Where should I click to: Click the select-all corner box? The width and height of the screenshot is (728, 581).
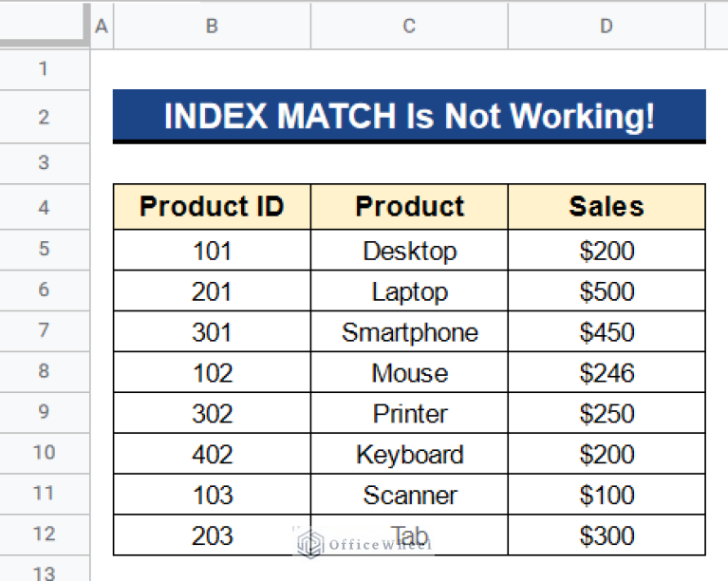click(45, 27)
